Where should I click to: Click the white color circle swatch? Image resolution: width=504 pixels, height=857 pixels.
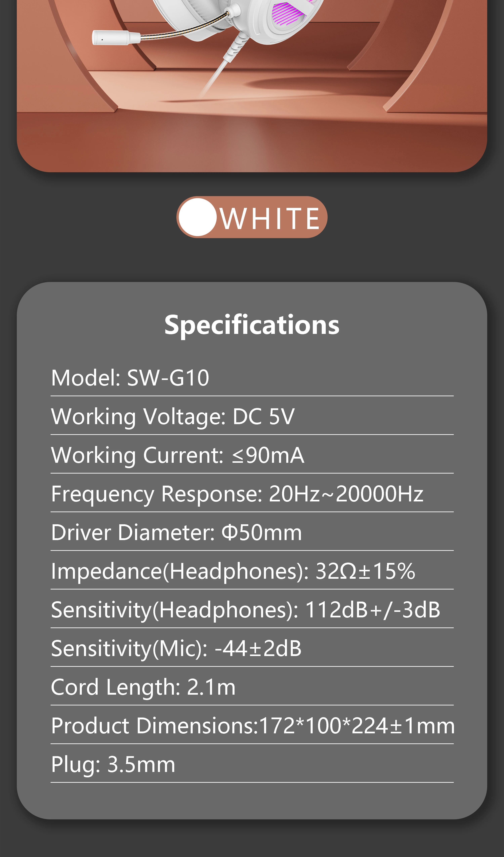pyautogui.click(x=198, y=217)
